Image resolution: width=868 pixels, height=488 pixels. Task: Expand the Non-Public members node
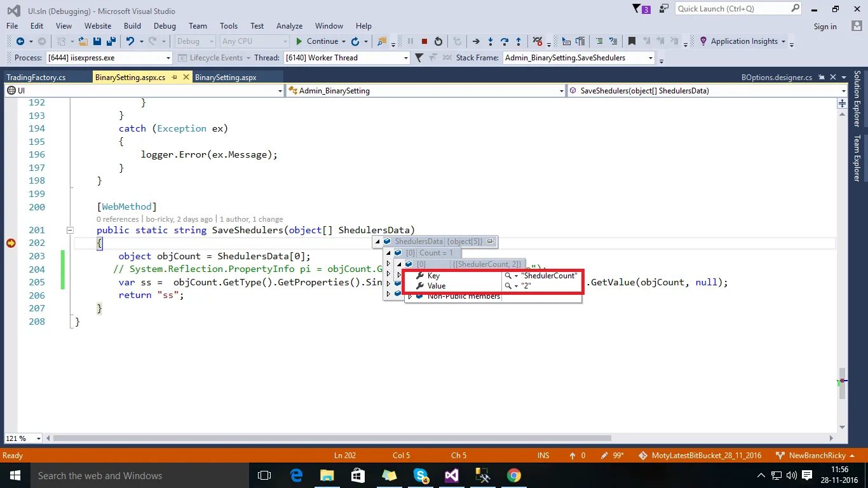click(x=410, y=295)
